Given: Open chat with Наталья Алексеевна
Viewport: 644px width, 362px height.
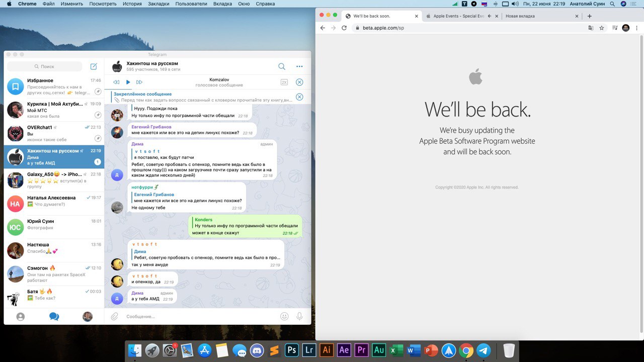Looking at the screenshot, I should pos(54,204).
